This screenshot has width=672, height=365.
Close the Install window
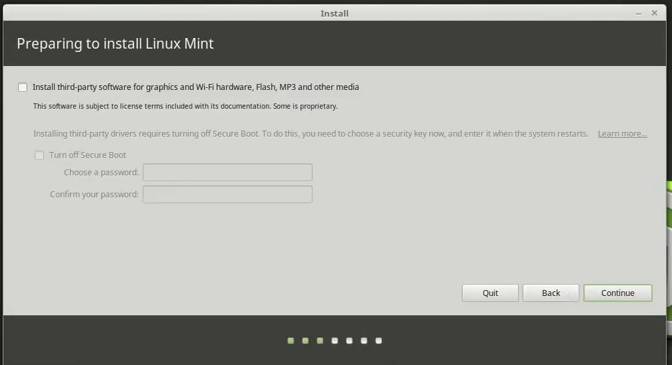654,13
